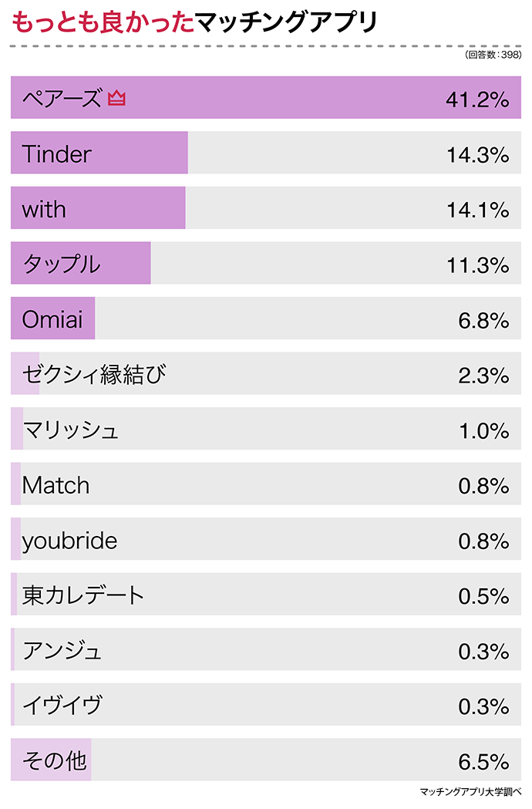Screen dimensions: 532x809
Task: Click the red crown icon beside ペアーズ
Action: tap(116, 99)
